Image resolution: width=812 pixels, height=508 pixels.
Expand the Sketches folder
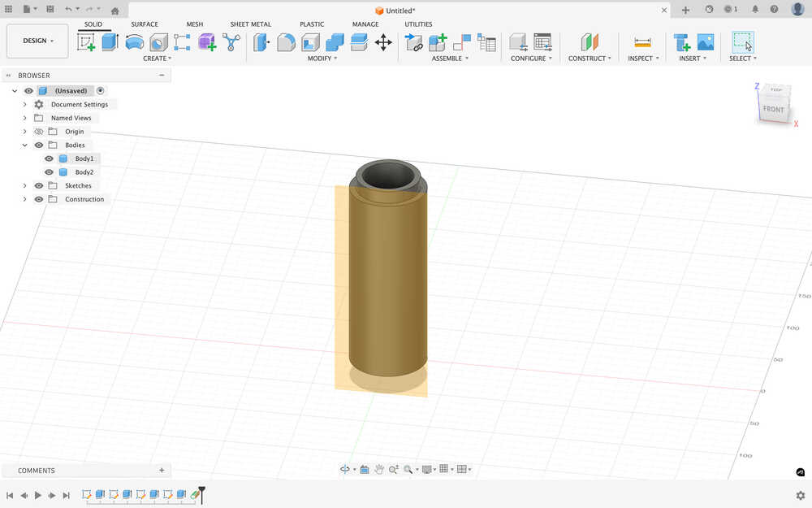24,185
